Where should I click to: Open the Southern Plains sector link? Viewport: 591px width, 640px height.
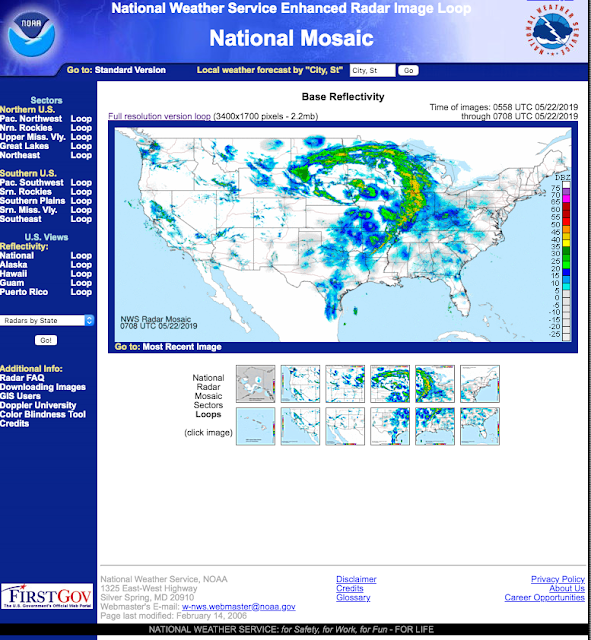point(33,201)
